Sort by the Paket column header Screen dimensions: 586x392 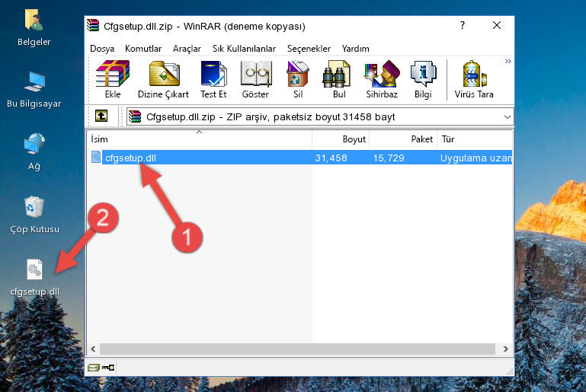[x=403, y=139]
